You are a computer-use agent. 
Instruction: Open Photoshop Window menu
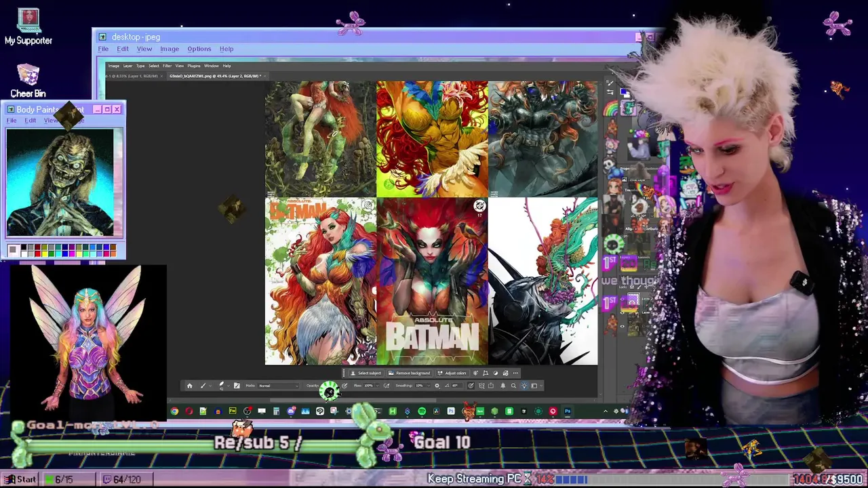click(x=211, y=66)
